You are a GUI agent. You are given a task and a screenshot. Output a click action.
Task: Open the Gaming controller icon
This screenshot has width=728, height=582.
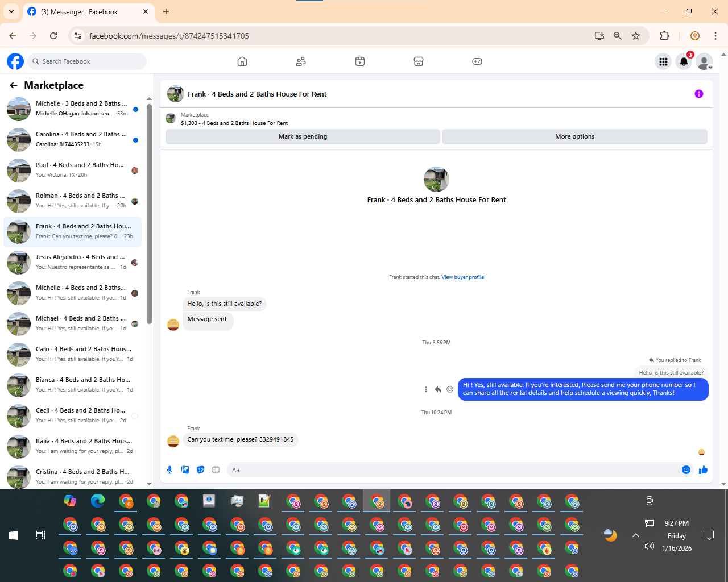pyautogui.click(x=477, y=61)
